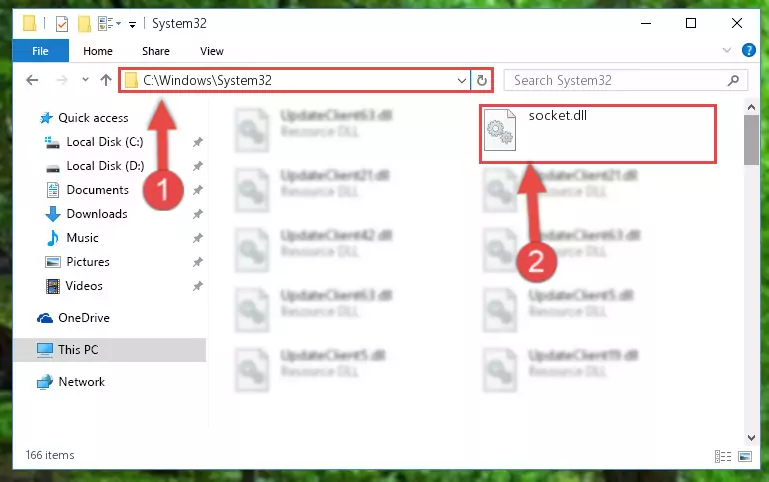Expand the ribbon with chevron
The height and width of the screenshot is (482, 769).
pyautogui.click(x=727, y=50)
